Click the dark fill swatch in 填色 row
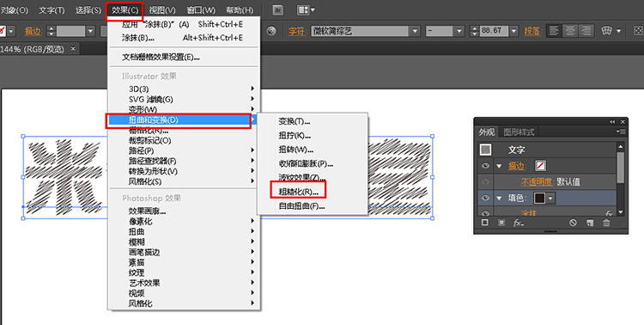This screenshot has width=644, height=325. pyautogui.click(x=539, y=199)
